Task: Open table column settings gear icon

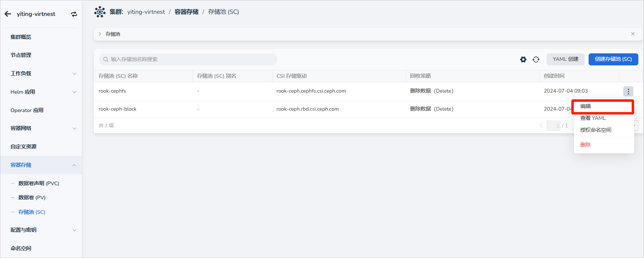Action: (x=523, y=59)
